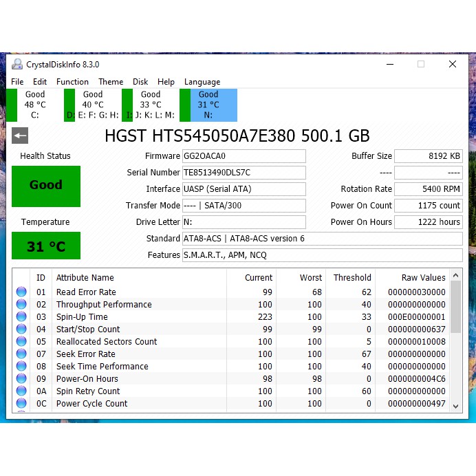Click the status orb beside Spin-Up Time
The height and width of the screenshot is (476, 476).
[21, 317]
